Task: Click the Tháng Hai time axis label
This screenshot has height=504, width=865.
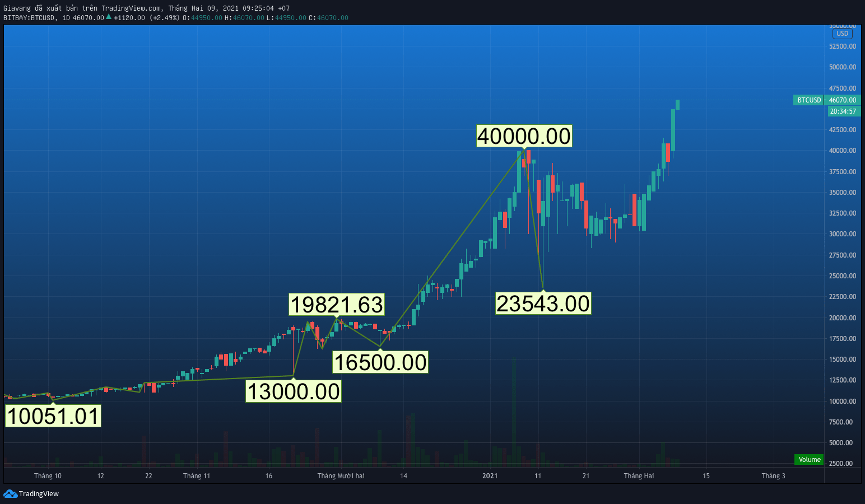Action: (x=639, y=476)
